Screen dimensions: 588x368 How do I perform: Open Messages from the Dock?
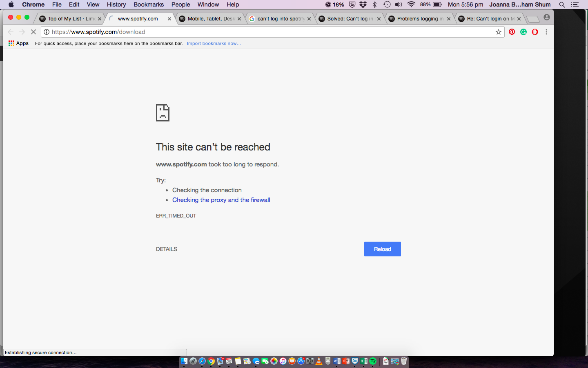pos(256,361)
